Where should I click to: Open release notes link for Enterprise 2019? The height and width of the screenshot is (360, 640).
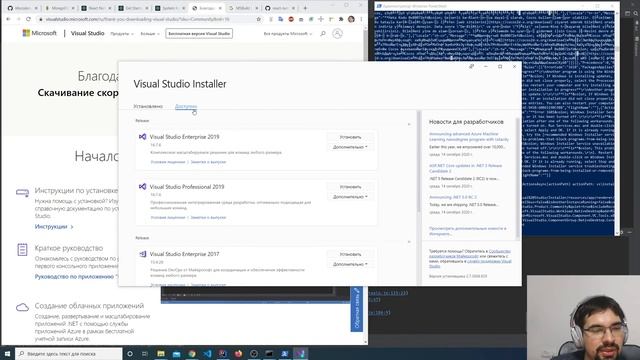tap(208, 162)
